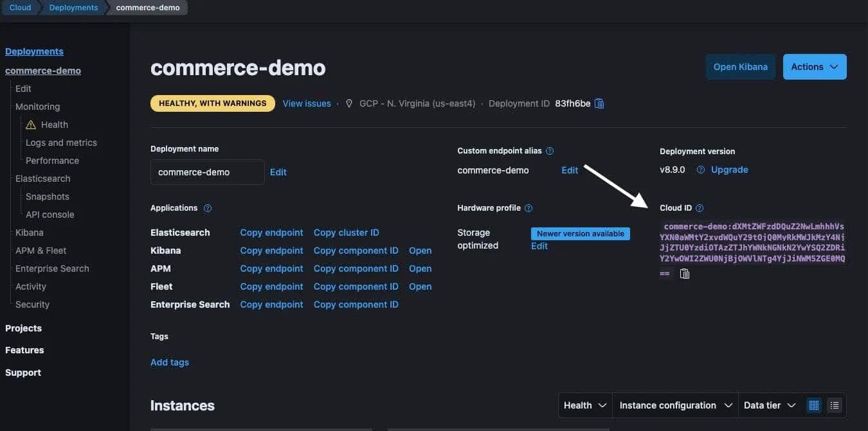Copy the Cloud ID with its clipboard icon
The width and height of the screenshot is (868, 431).
point(685,273)
